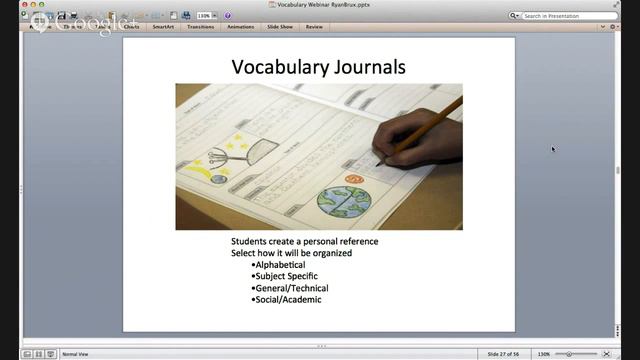This screenshot has height=360, width=640.
Task: Enter full screen using the title bar arrows
Action: pyautogui.click(x=616, y=4)
